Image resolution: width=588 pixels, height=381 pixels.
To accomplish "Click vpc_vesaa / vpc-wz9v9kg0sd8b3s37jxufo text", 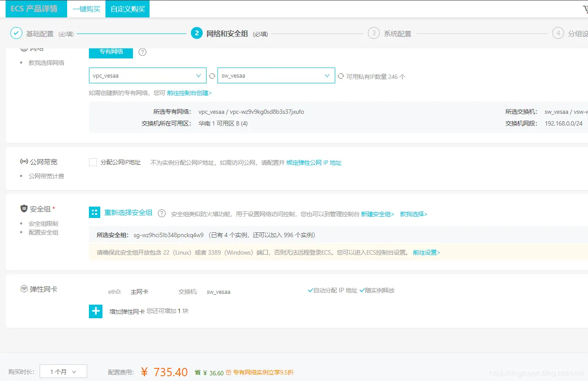I will point(251,112).
